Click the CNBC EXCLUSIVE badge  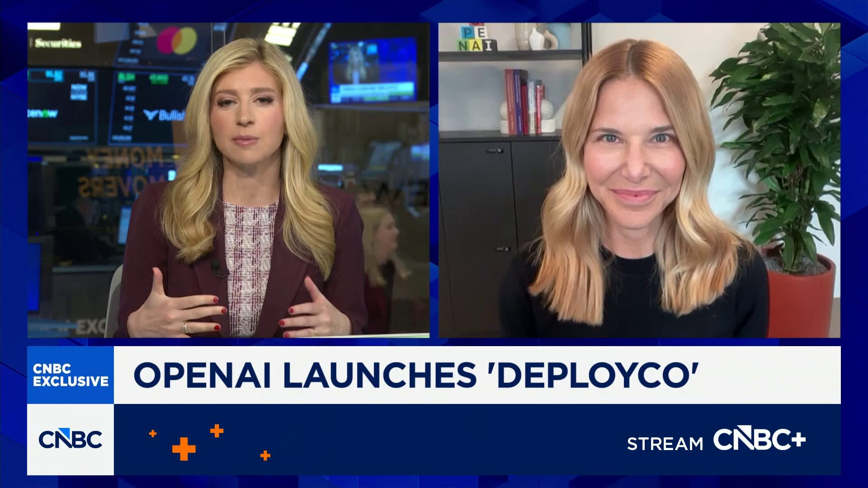pos(71,375)
